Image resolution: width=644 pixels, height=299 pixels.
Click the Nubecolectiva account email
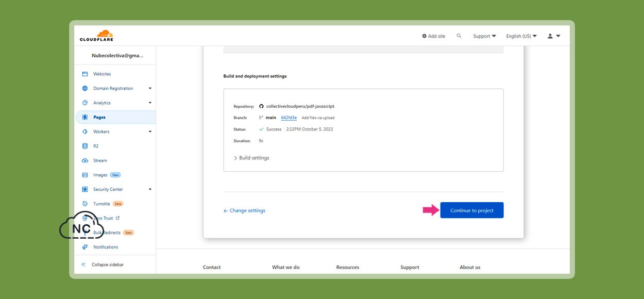pyautogui.click(x=117, y=56)
